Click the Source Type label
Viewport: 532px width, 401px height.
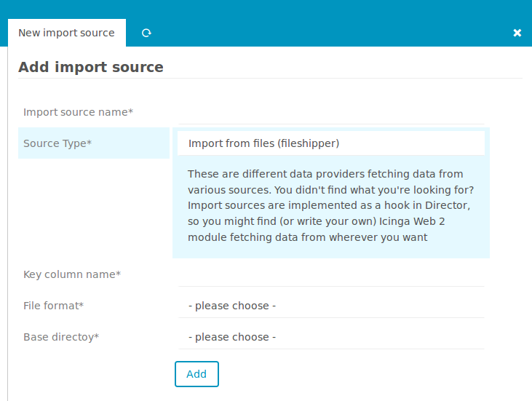pos(57,143)
